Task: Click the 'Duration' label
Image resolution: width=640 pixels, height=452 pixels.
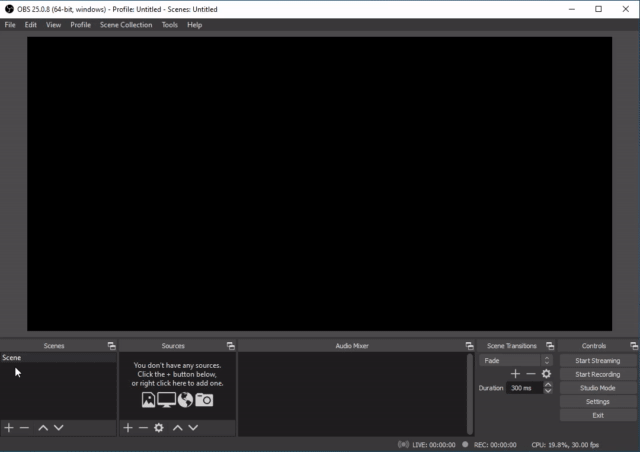Action: (x=491, y=388)
